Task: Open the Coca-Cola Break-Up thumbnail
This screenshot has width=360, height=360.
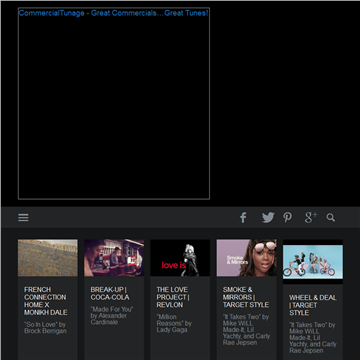Action: (114, 258)
